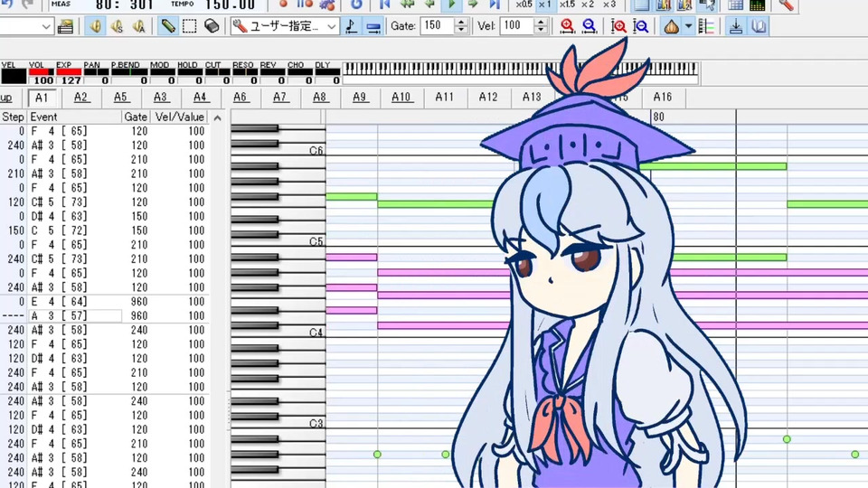Image resolution: width=868 pixels, height=488 pixels.
Task: Click the blue bar gate-mode icon
Action: pyautogui.click(x=373, y=26)
